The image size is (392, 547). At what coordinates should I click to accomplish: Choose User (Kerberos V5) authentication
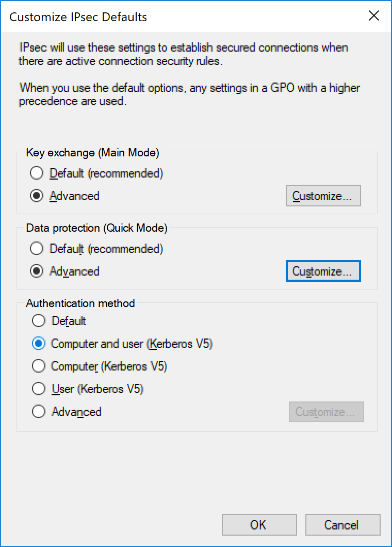coord(88,389)
